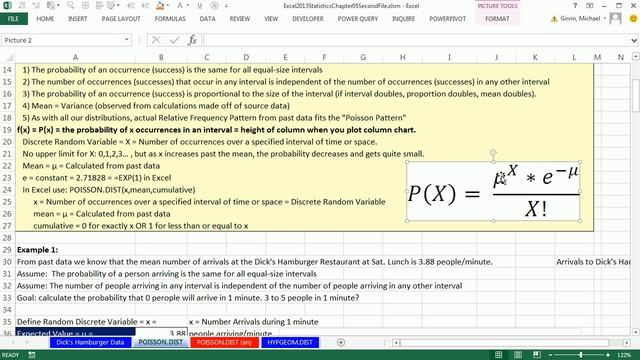The height and width of the screenshot is (360, 640).
Task: Click the cell containing value 3.88
Action: coord(161,333)
